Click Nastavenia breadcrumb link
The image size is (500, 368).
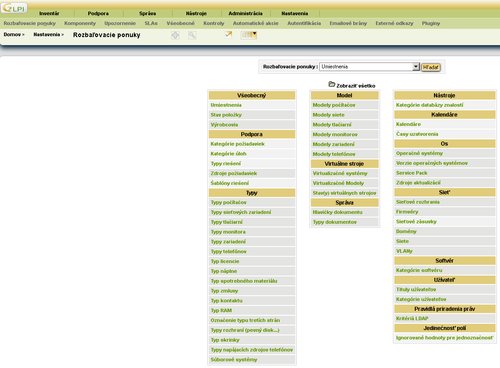pyautogui.click(x=47, y=34)
